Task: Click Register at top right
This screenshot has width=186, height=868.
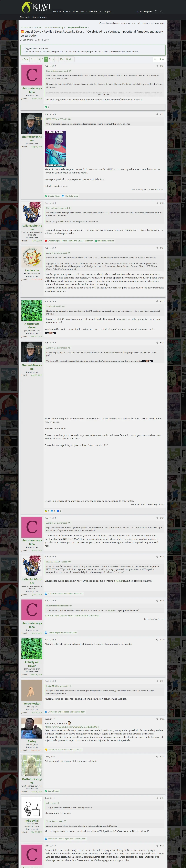Action: pyautogui.click(x=148, y=11)
